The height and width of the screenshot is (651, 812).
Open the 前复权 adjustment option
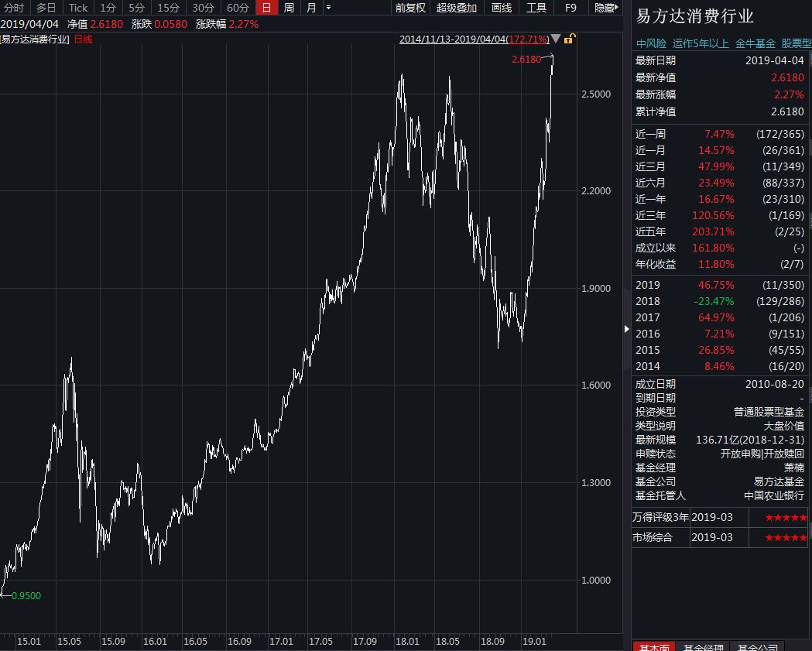(x=410, y=8)
